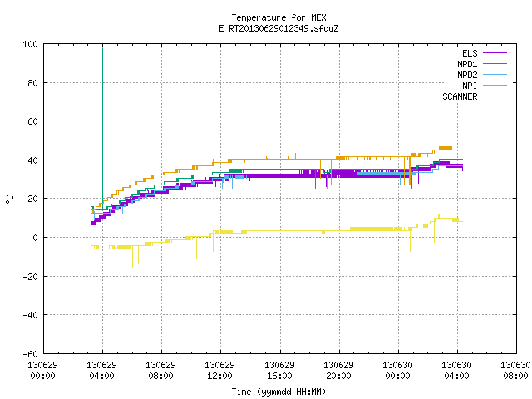Click the °C y-axis unit label
The width and height of the screenshot is (532, 399).
pos(9,199)
